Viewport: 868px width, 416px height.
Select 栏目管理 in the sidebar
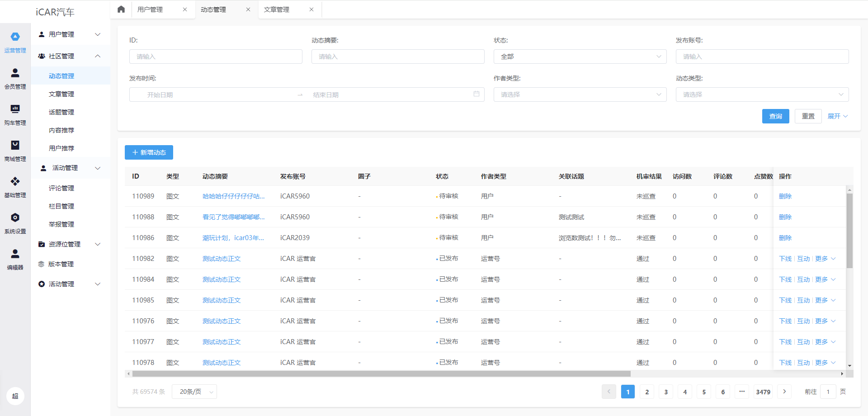[61, 206]
